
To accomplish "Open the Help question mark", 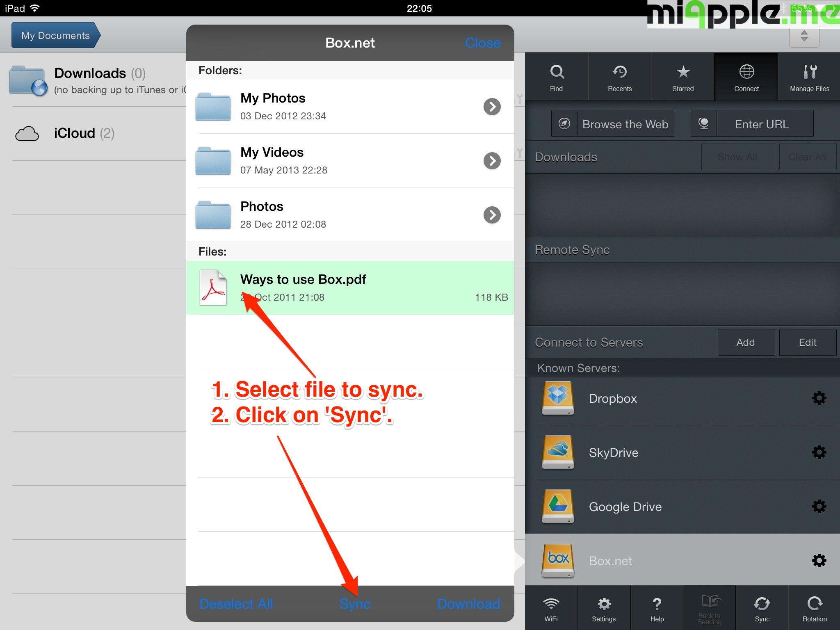I will [657, 609].
